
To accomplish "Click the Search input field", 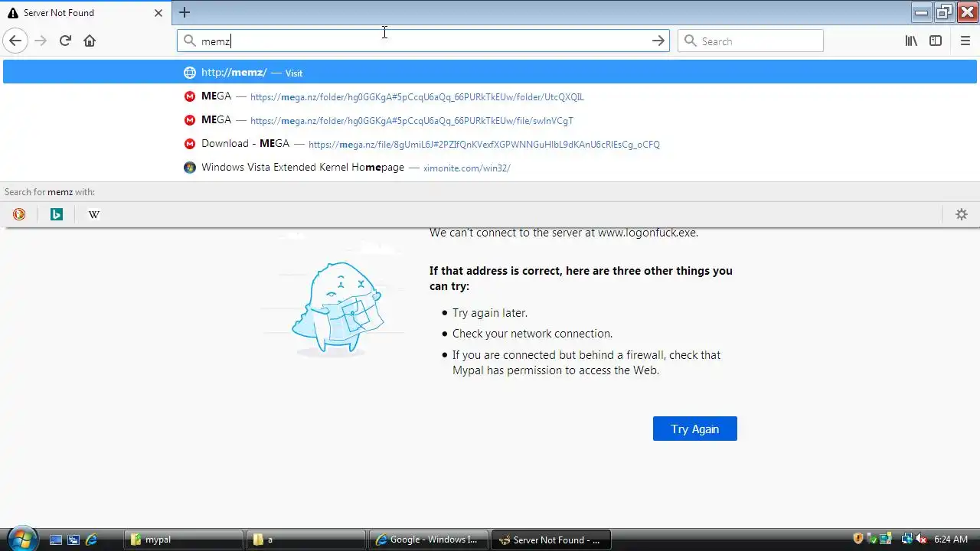I will coord(750,41).
